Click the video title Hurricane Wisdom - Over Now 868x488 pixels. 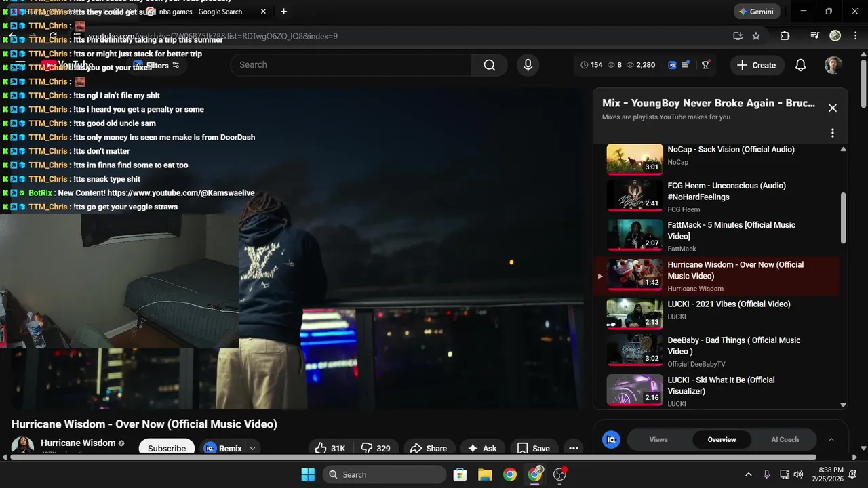pos(144,424)
